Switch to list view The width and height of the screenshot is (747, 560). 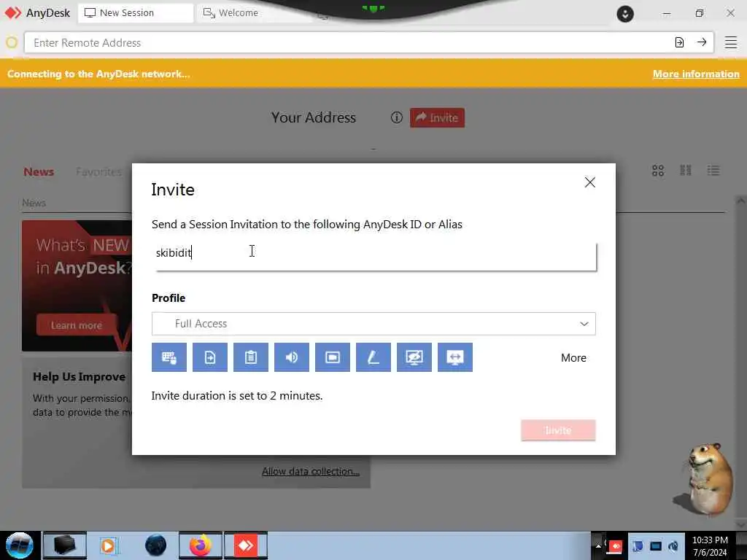coord(713,171)
